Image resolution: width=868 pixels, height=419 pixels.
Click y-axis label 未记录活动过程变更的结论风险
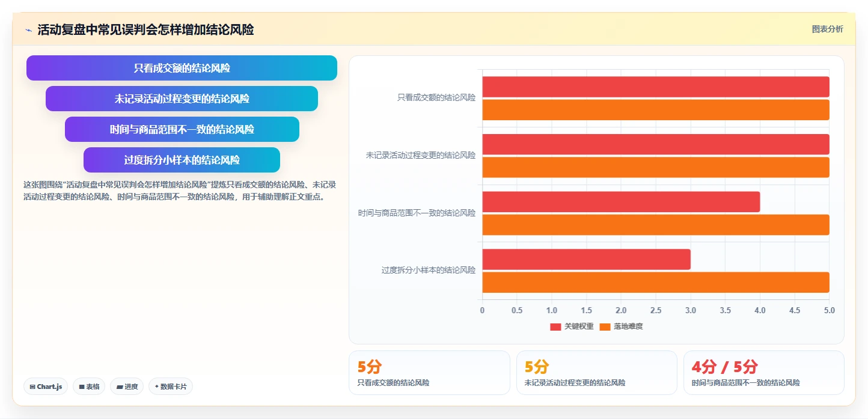pos(421,155)
